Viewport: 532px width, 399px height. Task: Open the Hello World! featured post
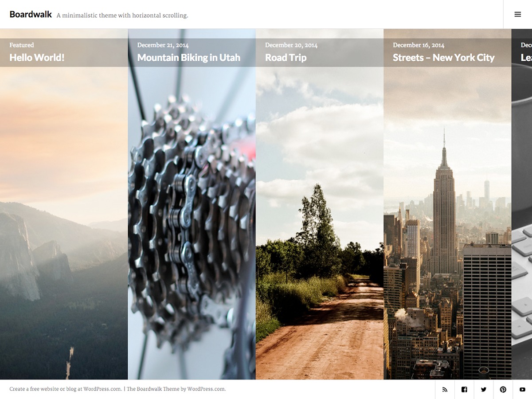point(36,57)
